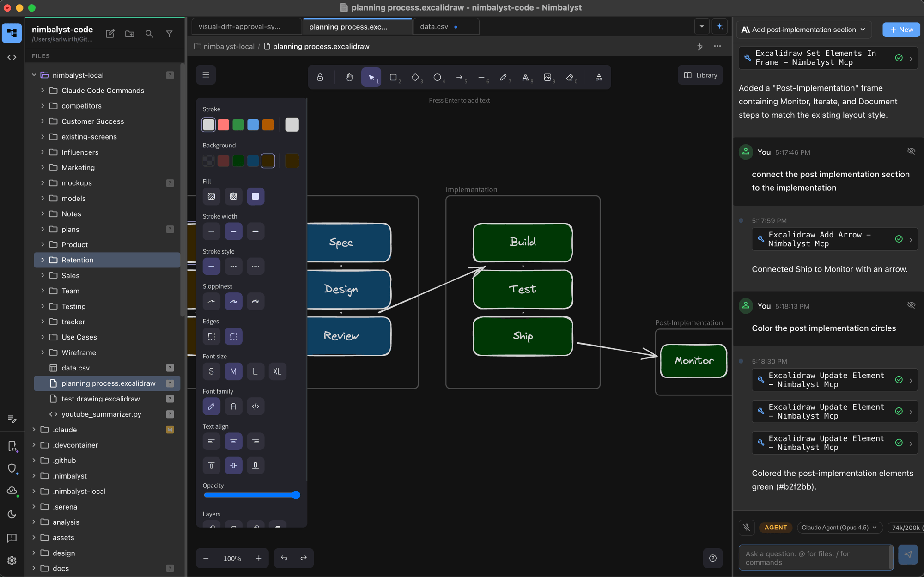Unmute the agent microphone
The image size is (924, 577).
pos(747,527)
